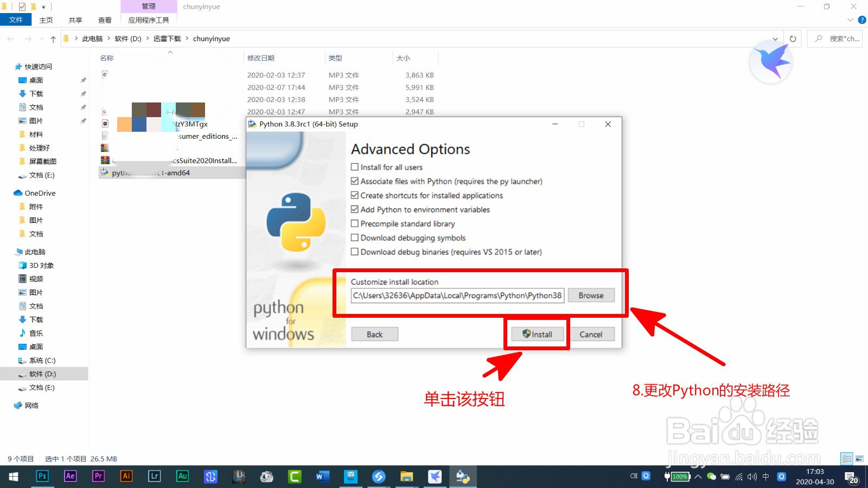
Task: Open Photoshop from the taskbar
Action: [42, 477]
